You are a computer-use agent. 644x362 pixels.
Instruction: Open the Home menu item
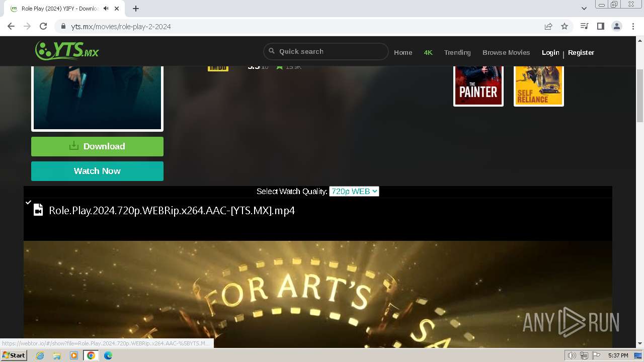click(403, 52)
